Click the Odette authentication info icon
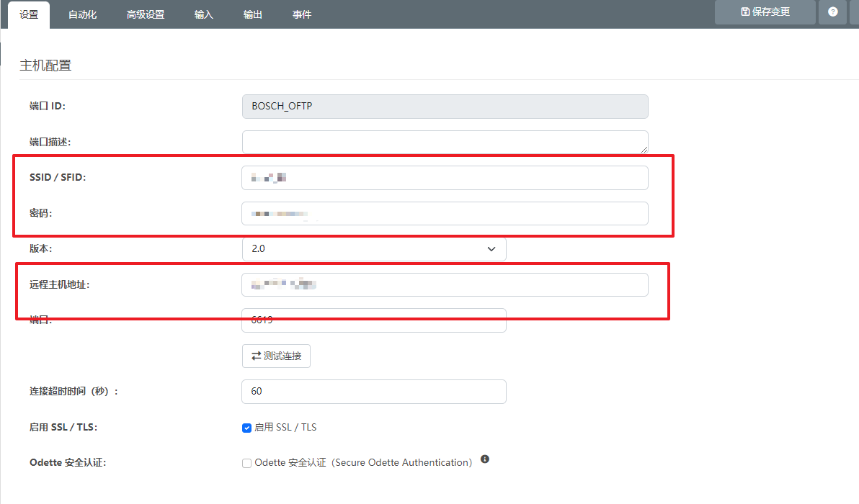The width and height of the screenshot is (859, 504). 485,459
